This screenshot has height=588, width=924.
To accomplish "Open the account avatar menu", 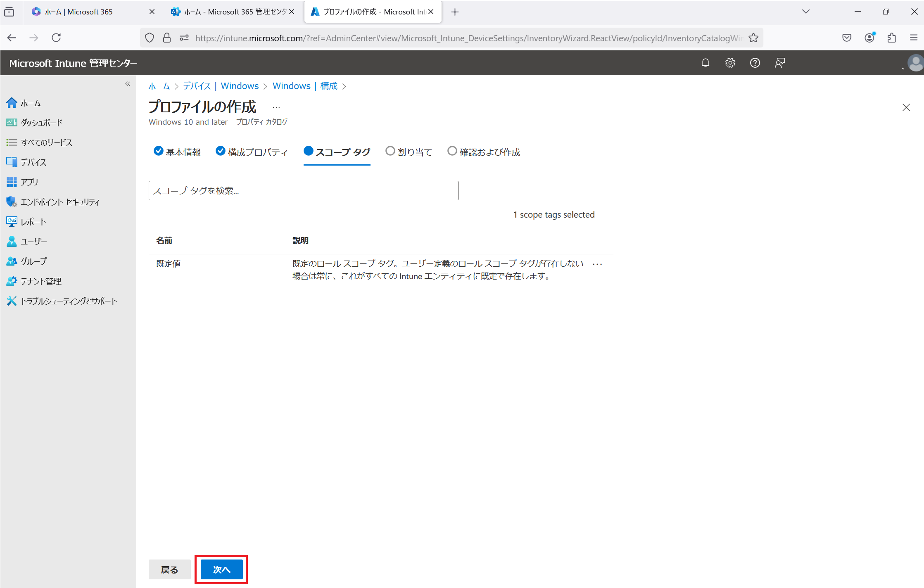I will pos(915,63).
